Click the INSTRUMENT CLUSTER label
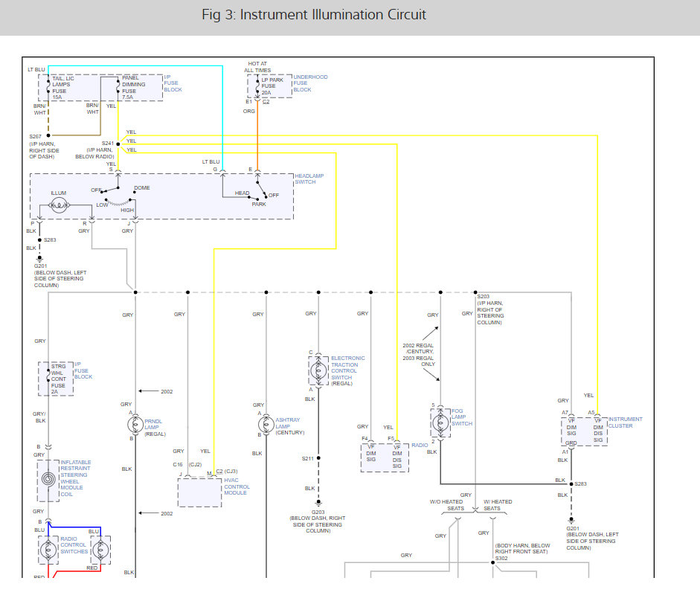 point(625,422)
